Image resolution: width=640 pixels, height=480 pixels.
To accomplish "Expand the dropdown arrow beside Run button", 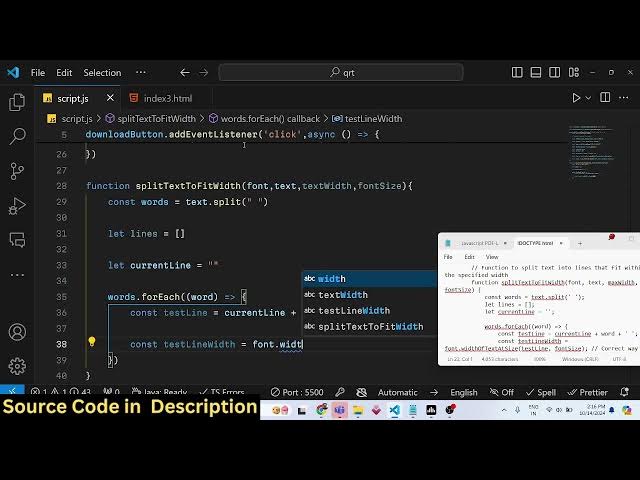I will pyautogui.click(x=591, y=98).
